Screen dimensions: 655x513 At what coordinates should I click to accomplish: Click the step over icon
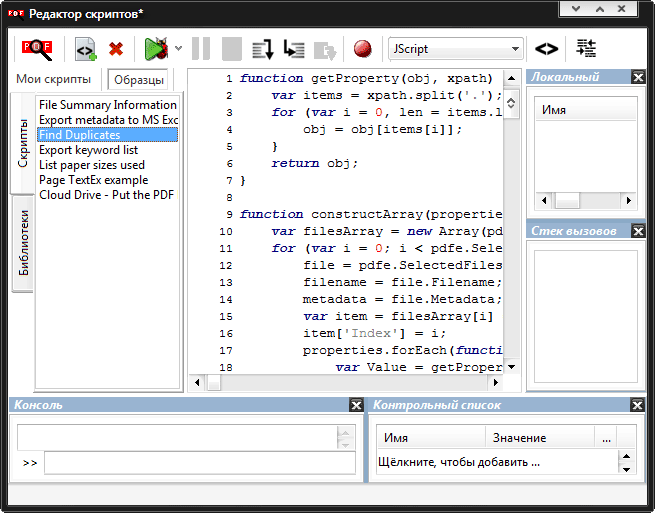pyautogui.click(x=263, y=49)
